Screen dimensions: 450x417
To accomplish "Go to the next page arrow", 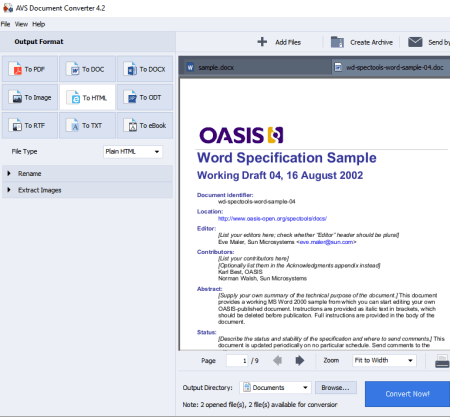I will coord(300,360).
